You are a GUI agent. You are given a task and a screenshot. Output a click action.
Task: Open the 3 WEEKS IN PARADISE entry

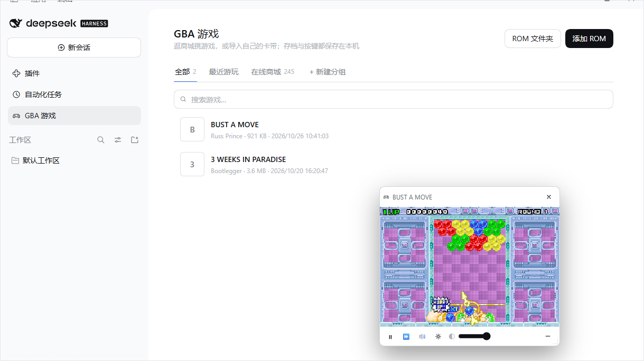[394, 164]
